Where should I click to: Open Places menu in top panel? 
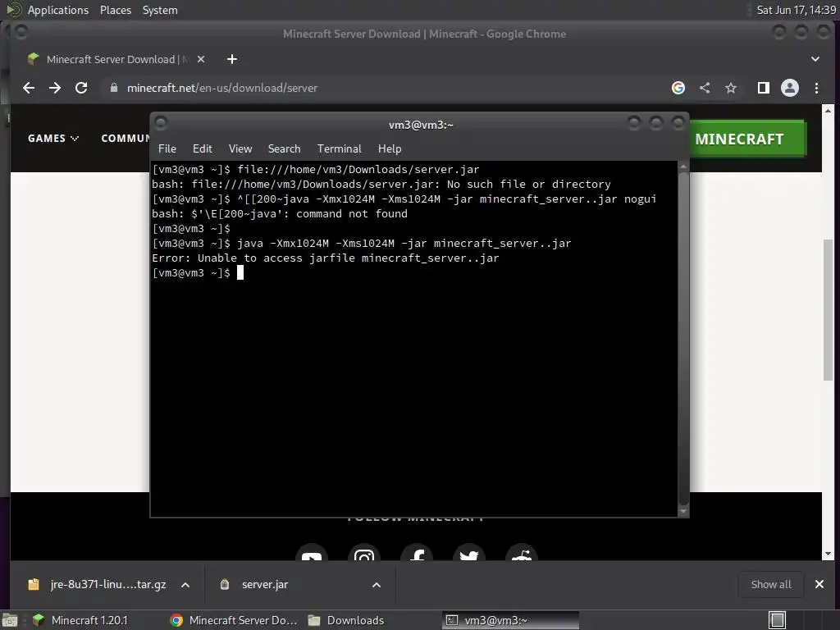coord(115,10)
